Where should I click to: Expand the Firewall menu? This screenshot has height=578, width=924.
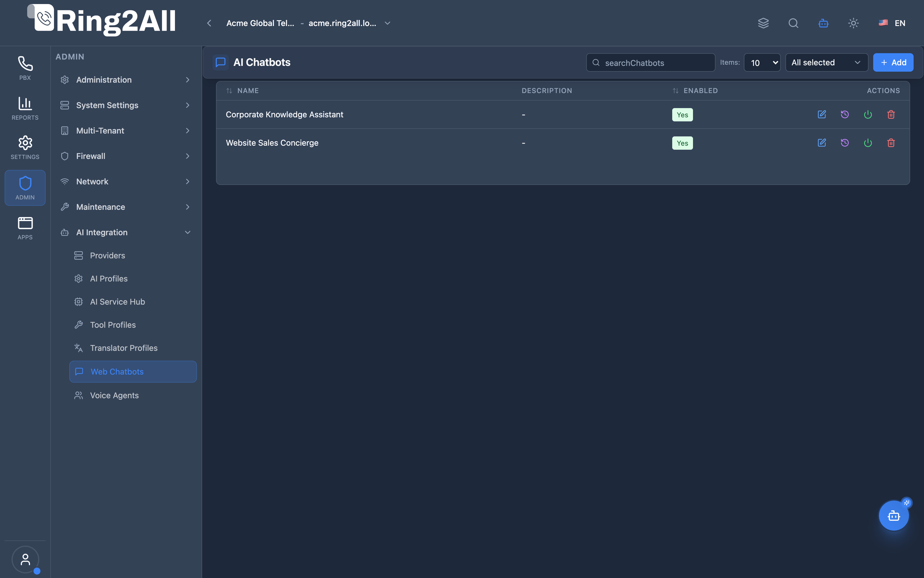(x=126, y=156)
